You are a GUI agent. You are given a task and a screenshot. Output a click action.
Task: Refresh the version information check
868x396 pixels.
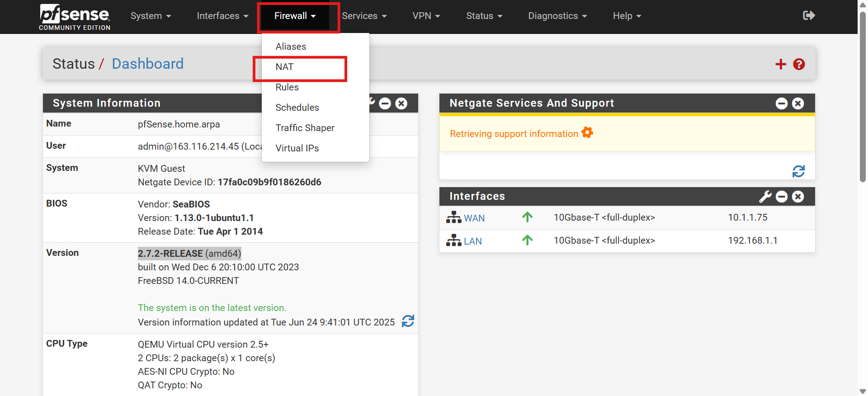point(408,321)
